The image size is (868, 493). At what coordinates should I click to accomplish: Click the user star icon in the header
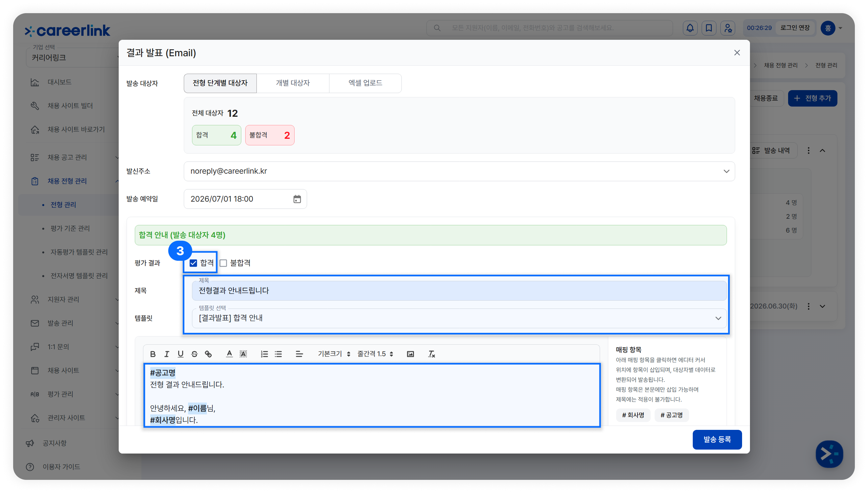[728, 28]
